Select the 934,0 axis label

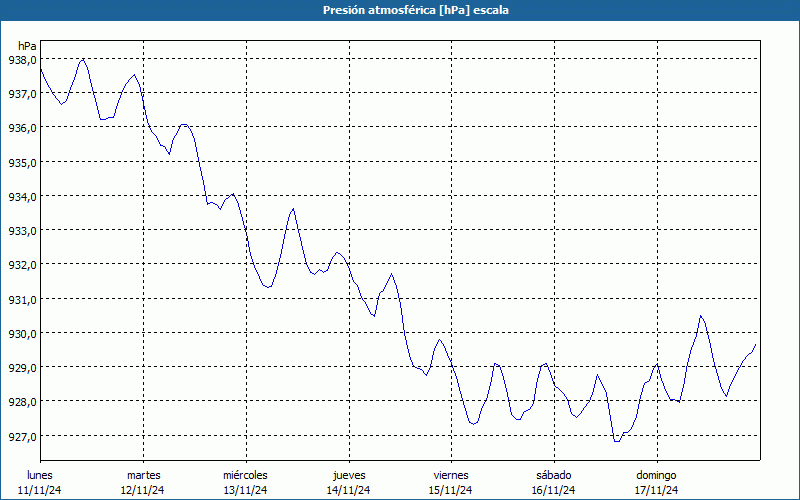pyautogui.click(x=22, y=197)
